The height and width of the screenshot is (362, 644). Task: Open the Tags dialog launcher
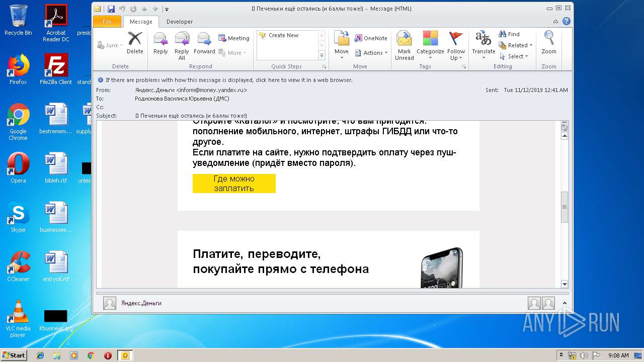pos(464,66)
